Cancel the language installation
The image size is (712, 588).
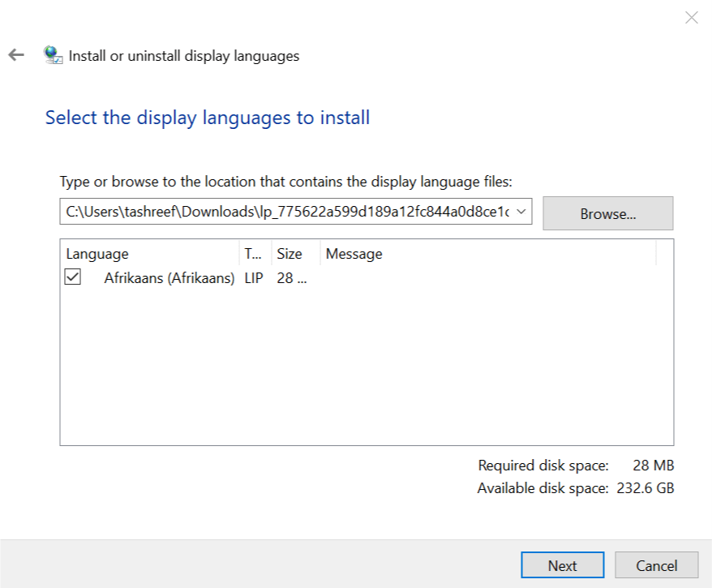tap(656, 565)
